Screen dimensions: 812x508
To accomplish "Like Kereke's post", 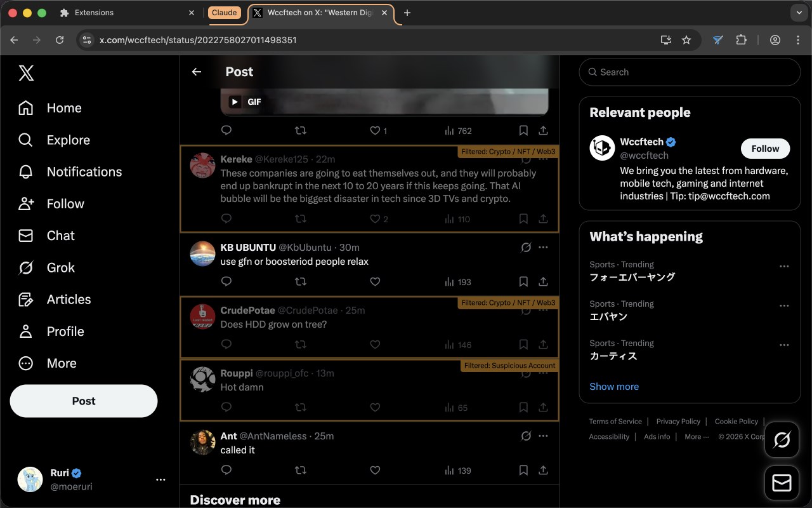I will [379, 218].
